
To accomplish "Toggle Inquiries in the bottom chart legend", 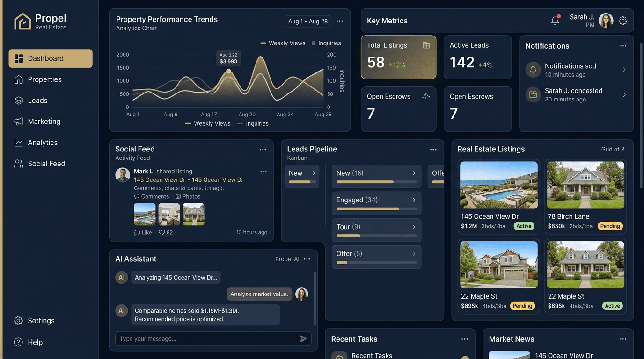I will pos(253,124).
